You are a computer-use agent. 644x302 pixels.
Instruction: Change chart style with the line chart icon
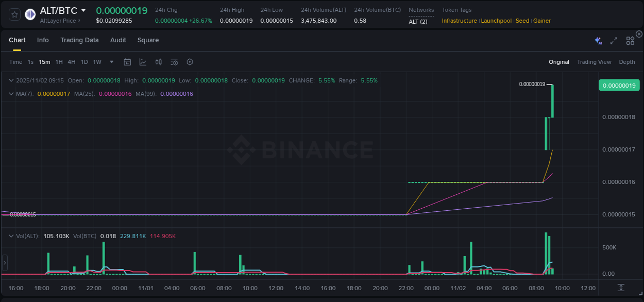pos(143,62)
